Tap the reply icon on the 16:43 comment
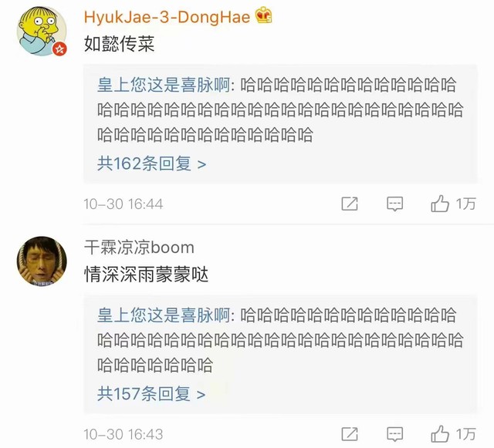 pos(394,434)
